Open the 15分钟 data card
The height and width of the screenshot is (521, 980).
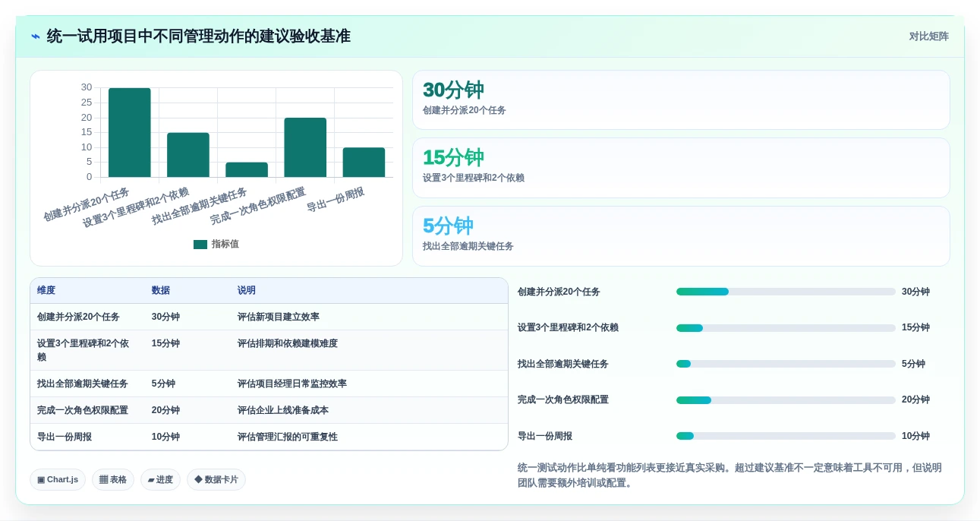[681, 168]
